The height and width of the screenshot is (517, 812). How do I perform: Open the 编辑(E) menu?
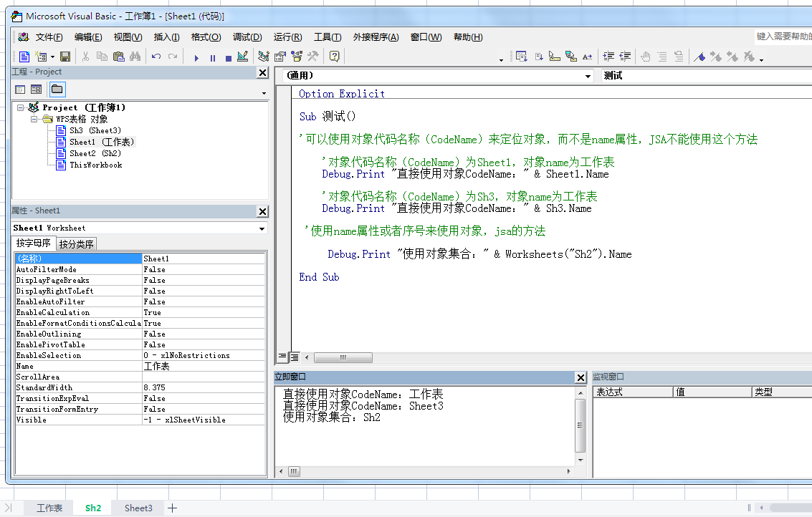pyautogui.click(x=88, y=37)
